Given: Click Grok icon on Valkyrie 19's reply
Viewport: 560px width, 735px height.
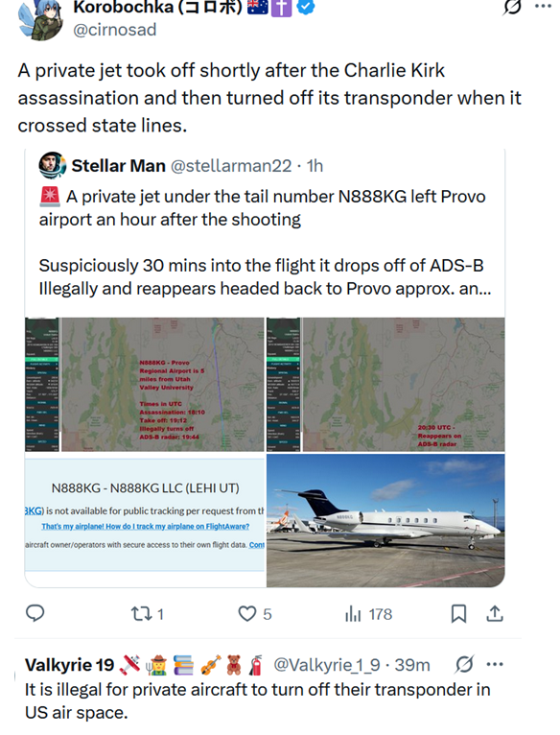Looking at the screenshot, I should pos(464,664).
